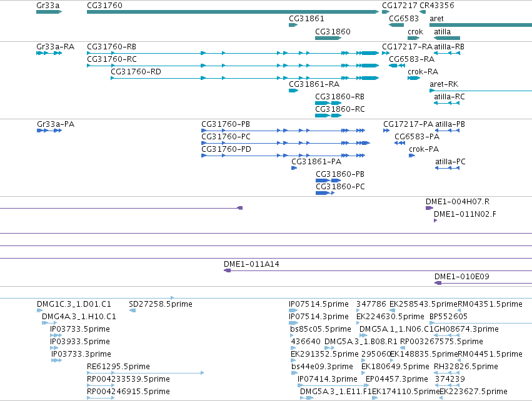Select EST IP03733.5prime
Image resolution: width=532 pixels, height=401 pixels.
tap(80, 329)
